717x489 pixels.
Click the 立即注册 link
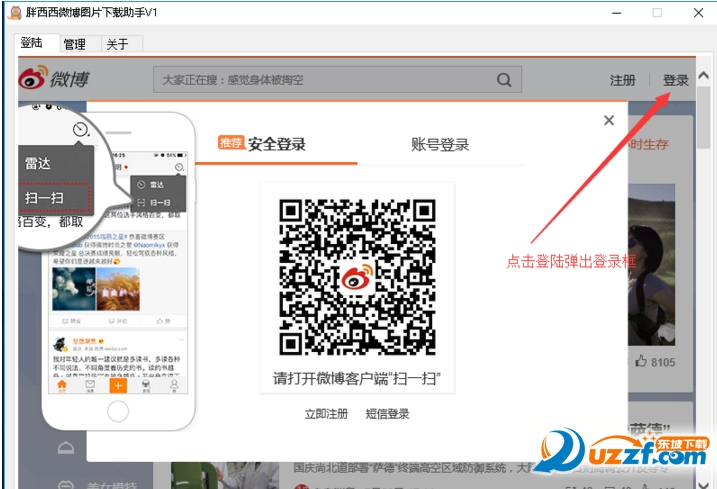coord(326,414)
